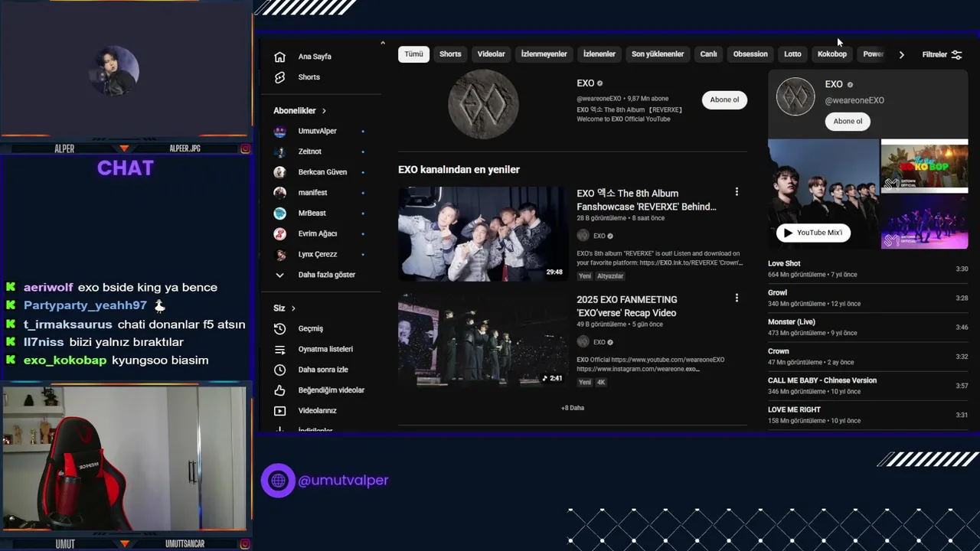Open options menu for REVERXE Fanshowcase video
This screenshot has width=980, height=551.
737,192
